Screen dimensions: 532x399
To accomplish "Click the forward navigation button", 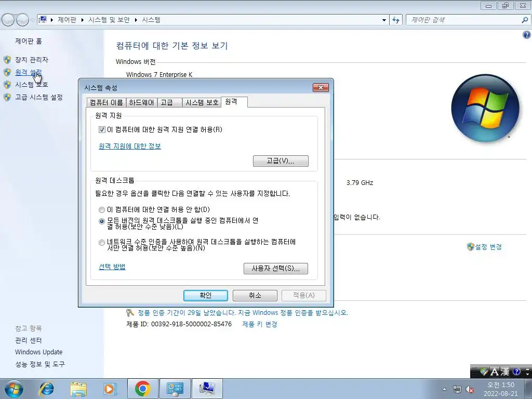I will click(22, 20).
